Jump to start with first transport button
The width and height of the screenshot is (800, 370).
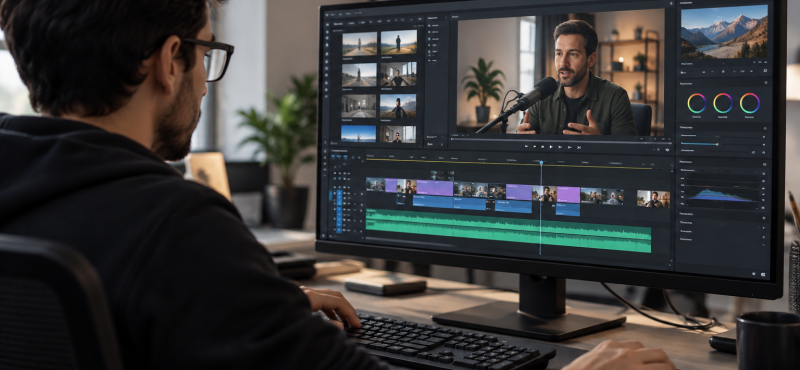click(526, 146)
